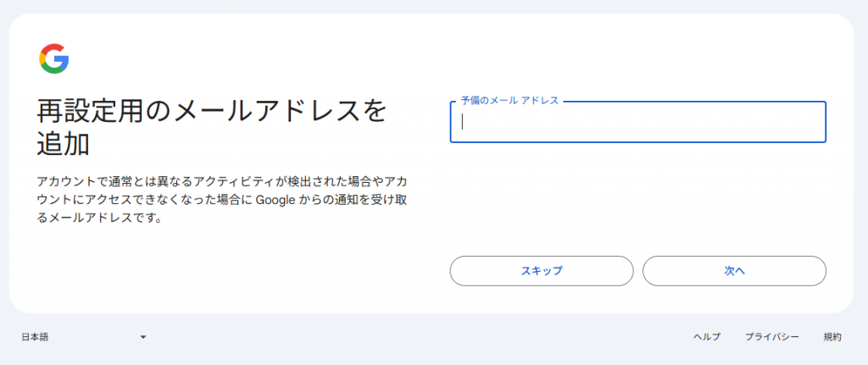Image resolution: width=868 pixels, height=365 pixels.
Task: Click the description's middle line mentioning 通知
Action: point(223,200)
